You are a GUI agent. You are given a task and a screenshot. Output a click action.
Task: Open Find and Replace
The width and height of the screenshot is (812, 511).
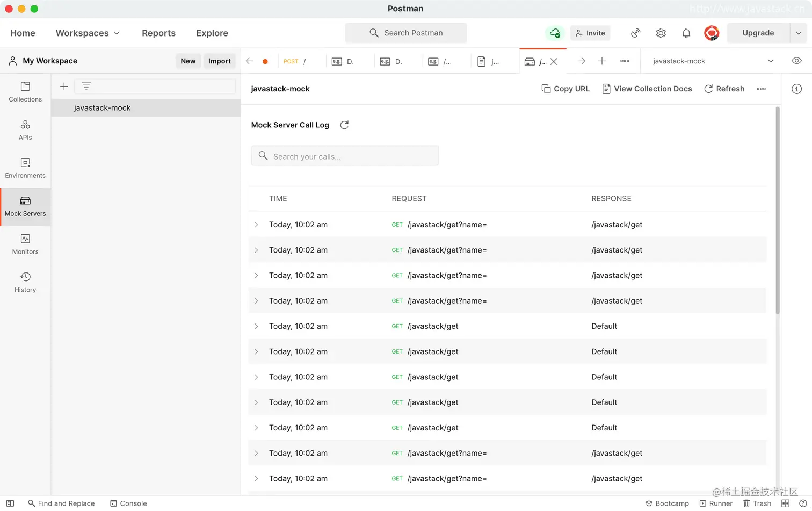click(x=61, y=503)
